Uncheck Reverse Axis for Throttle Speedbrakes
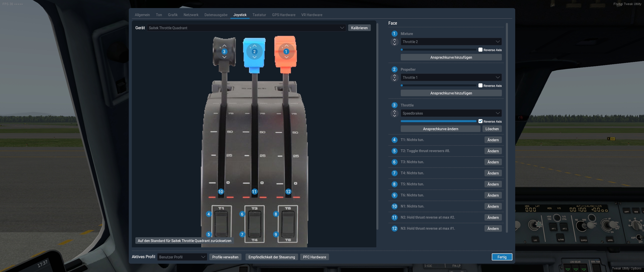This screenshot has height=272, width=644. coord(480,121)
